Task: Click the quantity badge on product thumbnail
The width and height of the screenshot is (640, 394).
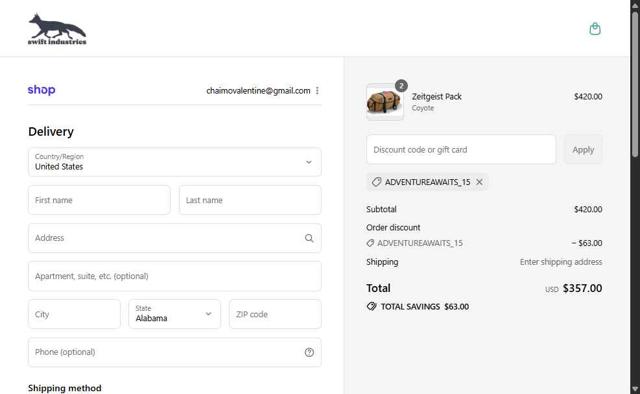Action: pyautogui.click(x=401, y=86)
